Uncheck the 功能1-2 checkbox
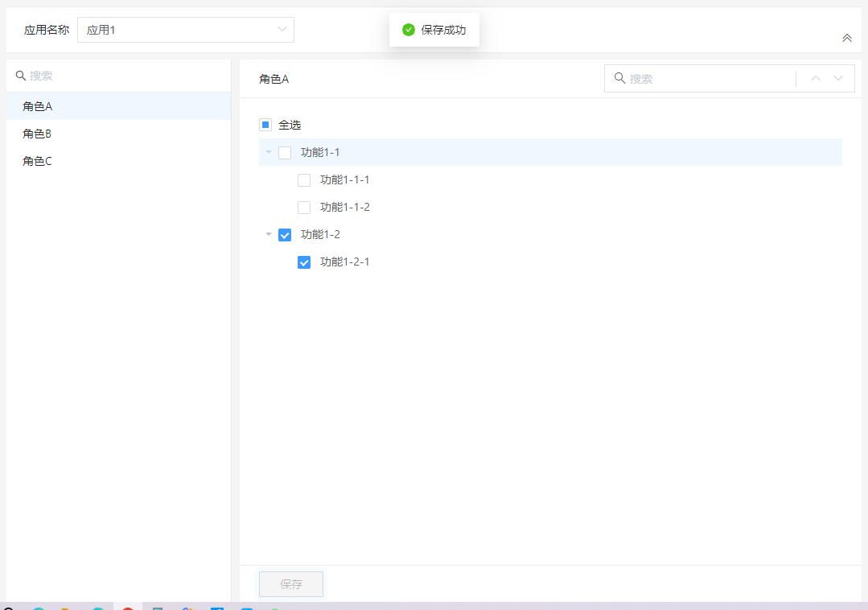The width and height of the screenshot is (868, 610). pyautogui.click(x=285, y=235)
